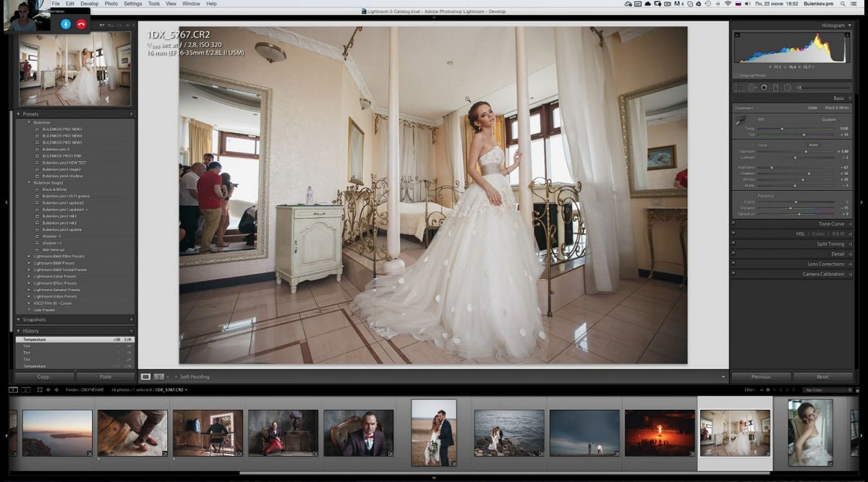End the call with the red hang-up button
Image resolution: width=868 pixels, height=482 pixels.
coord(81,24)
